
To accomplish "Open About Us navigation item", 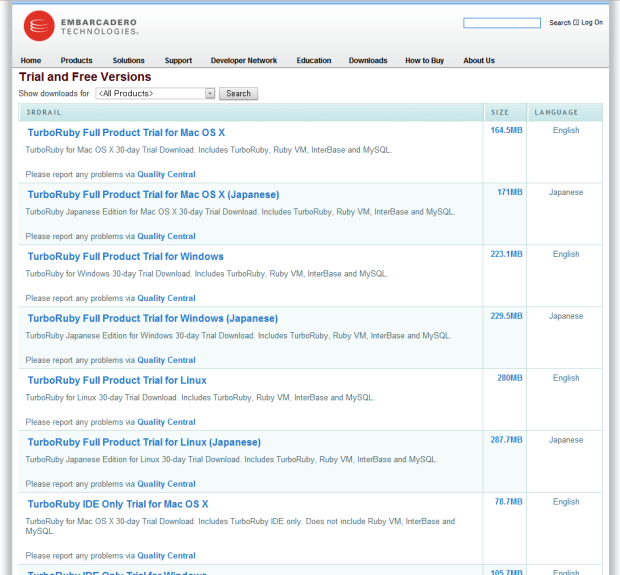I will (x=479, y=61).
